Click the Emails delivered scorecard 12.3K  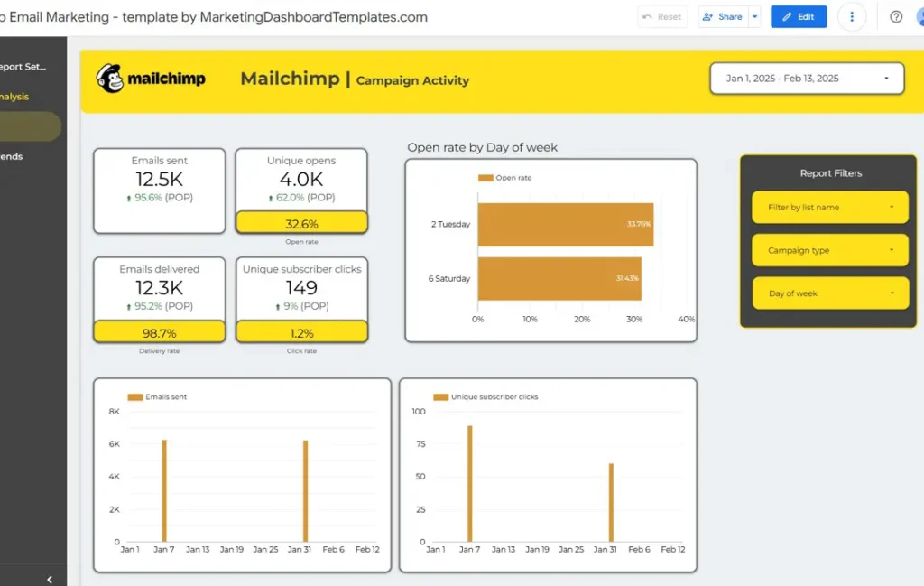click(x=159, y=288)
